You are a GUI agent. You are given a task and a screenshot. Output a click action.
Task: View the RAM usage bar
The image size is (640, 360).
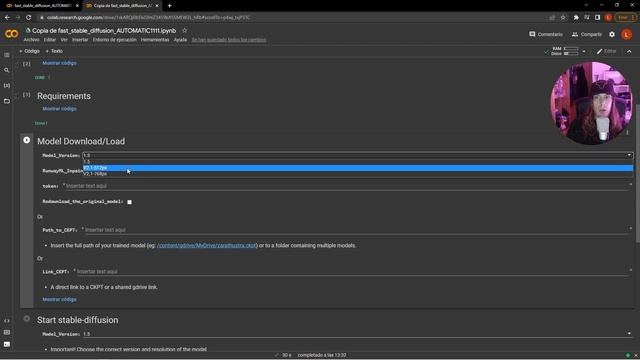coord(571,49)
